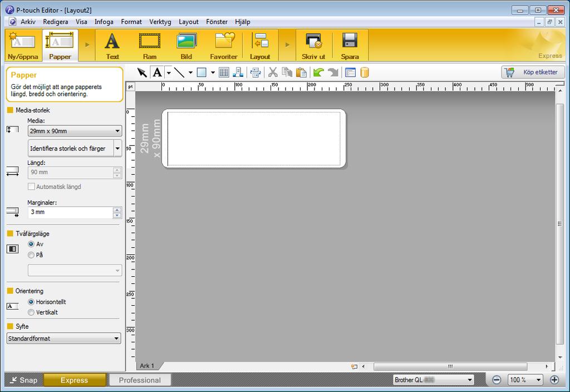Click the database cylinder icon
570x392 pixels.
click(365, 72)
